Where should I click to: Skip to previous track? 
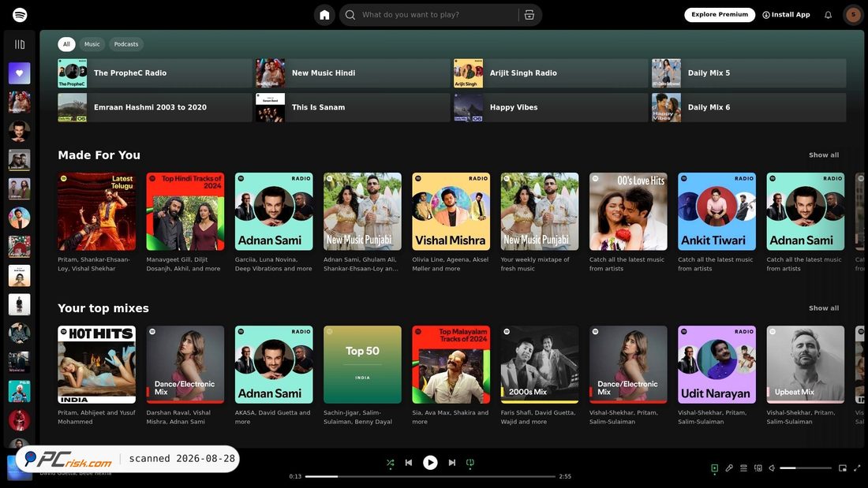409,463
